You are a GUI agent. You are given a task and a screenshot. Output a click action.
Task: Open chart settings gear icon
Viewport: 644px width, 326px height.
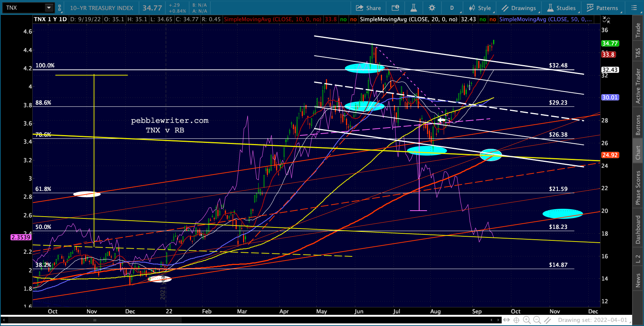432,8
